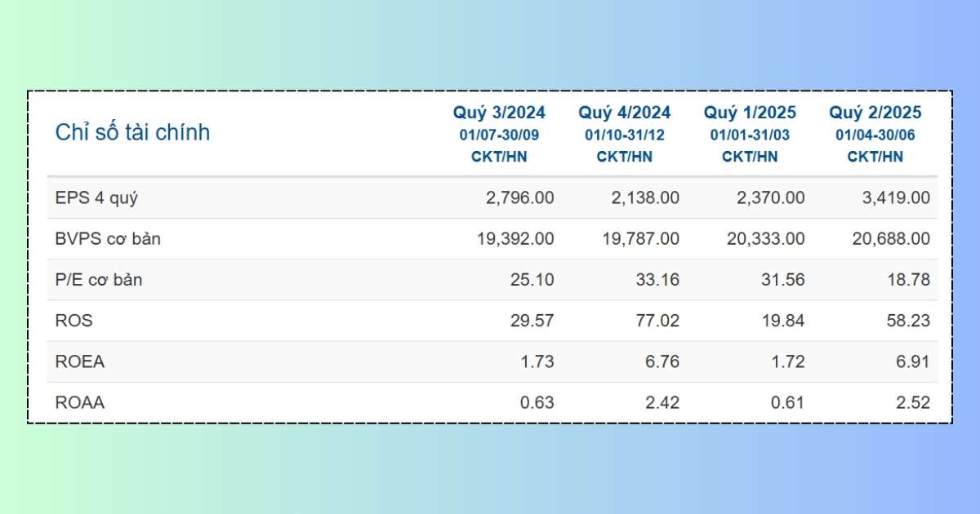The width and height of the screenshot is (980, 514).
Task: Click the P/E cơ bản row label
Action: point(100,280)
